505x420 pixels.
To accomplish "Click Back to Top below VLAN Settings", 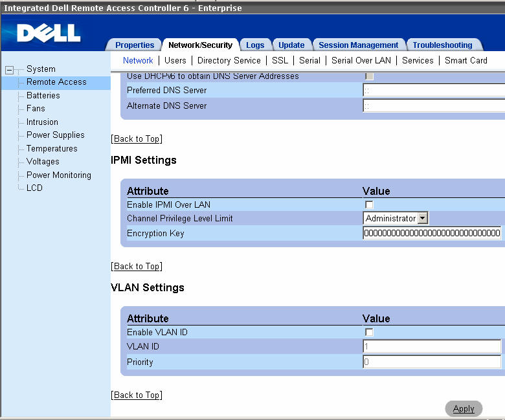I will (x=137, y=395).
